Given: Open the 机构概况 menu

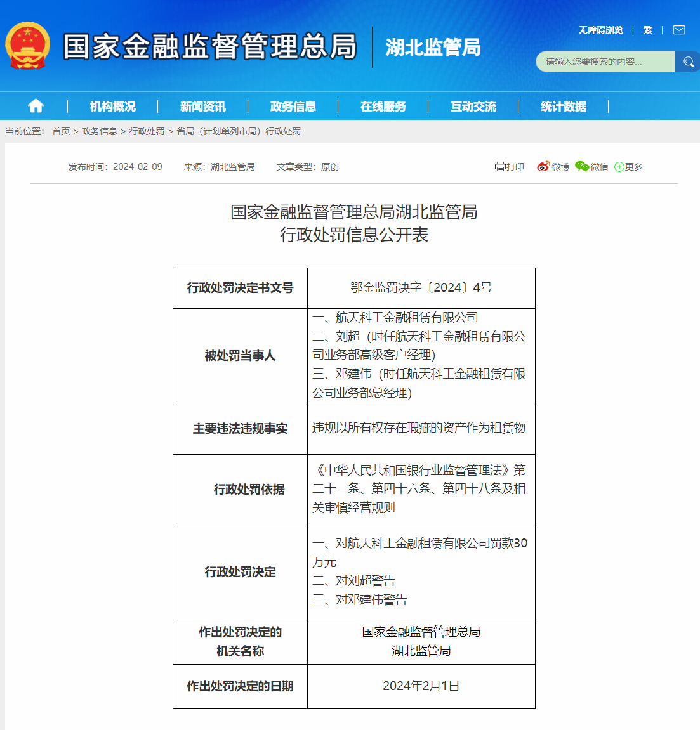Looking at the screenshot, I should (112, 107).
